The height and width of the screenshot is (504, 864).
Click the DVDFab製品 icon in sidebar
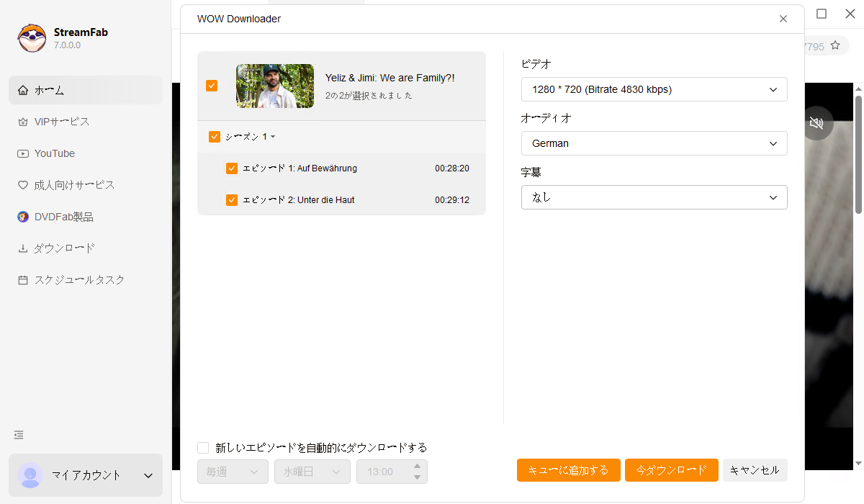[x=23, y=217]
